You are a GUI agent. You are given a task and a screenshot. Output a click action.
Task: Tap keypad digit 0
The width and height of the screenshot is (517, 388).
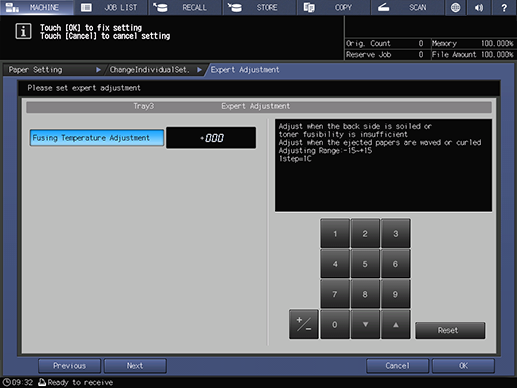(335, 324)
